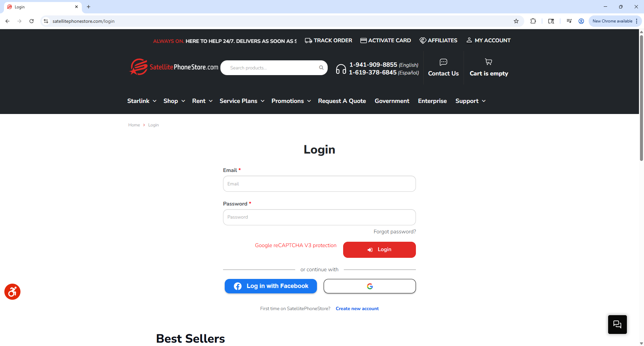This screenshot has width=644, height=346.
Task: Open the Enterprise menu item
Action: [432, 101]
